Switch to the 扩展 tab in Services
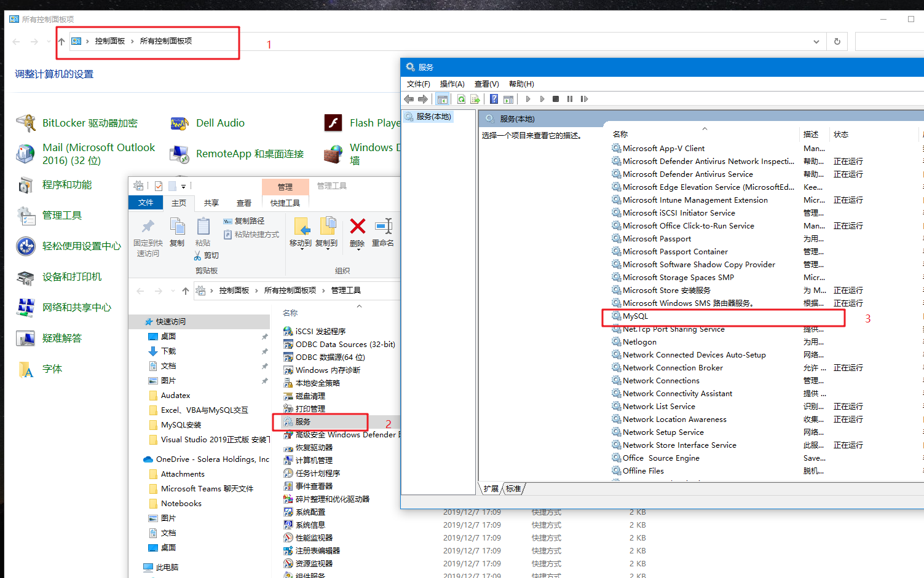Viewport: 924px width, 578px height. (x=491, y=489)
